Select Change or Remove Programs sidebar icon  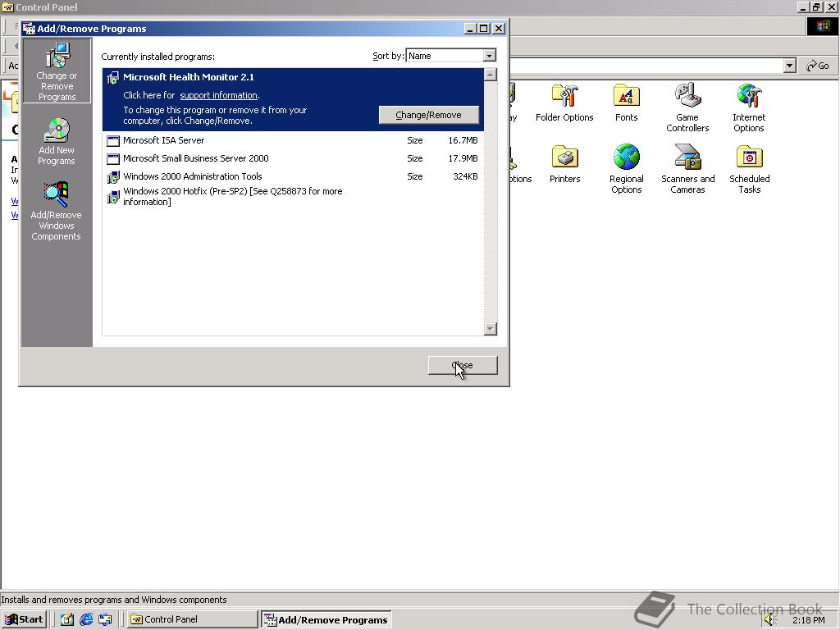(x=57, y=71)
